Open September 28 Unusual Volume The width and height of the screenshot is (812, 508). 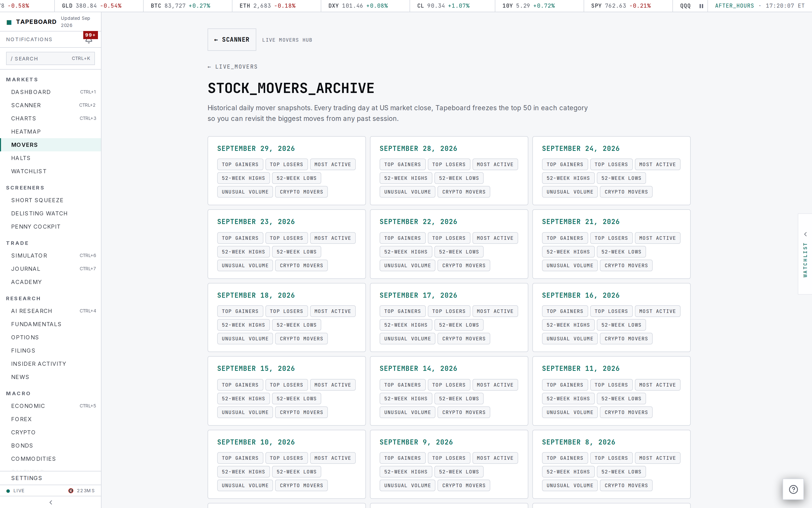click(x=407, y=192)
